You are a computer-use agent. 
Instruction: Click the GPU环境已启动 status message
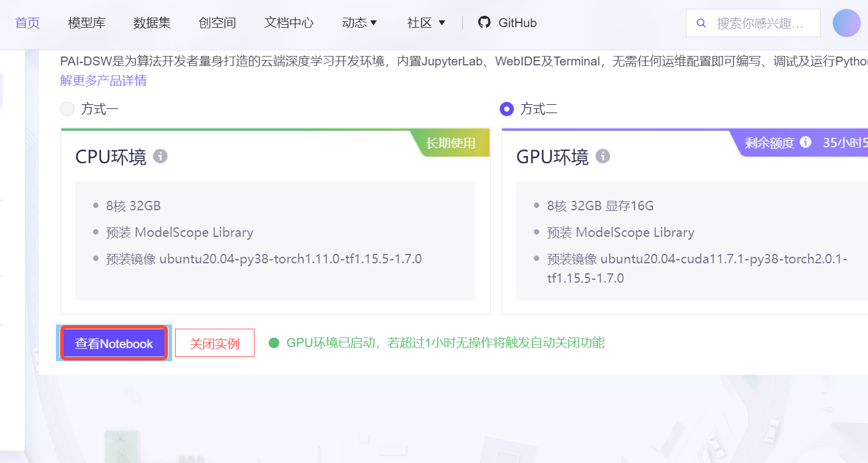pyautogui.click(x=445, y=343)
